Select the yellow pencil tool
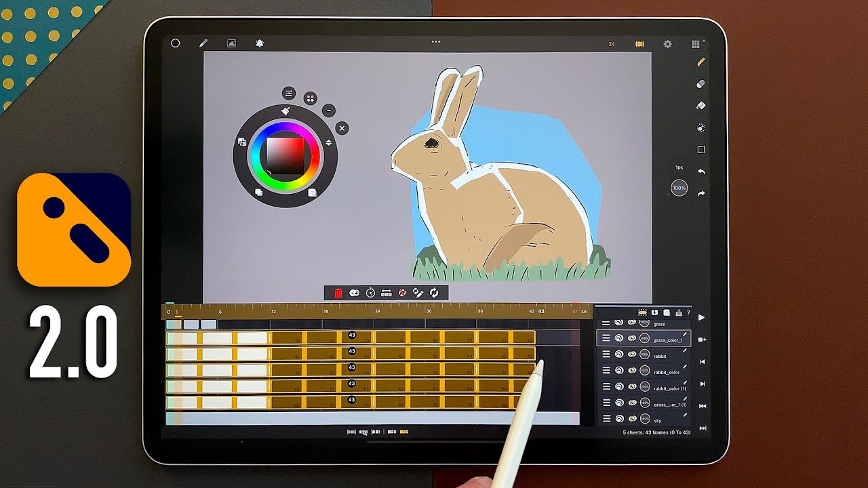The width and height of the screenshot is (868, 488). 701,62
